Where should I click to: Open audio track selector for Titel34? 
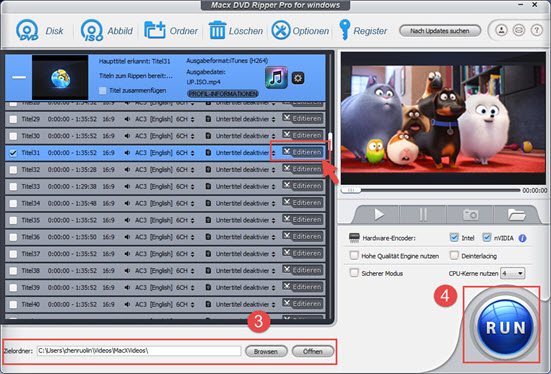pos(193,204)
